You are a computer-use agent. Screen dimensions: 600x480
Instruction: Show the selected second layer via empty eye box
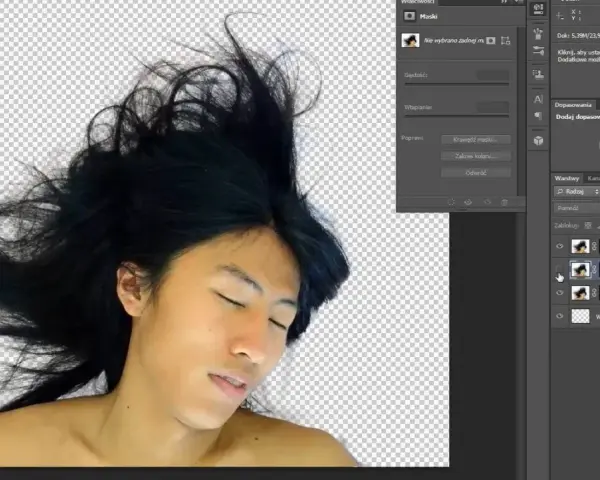coord(559,268)
